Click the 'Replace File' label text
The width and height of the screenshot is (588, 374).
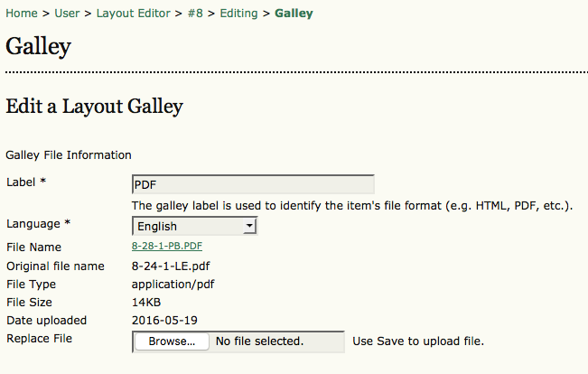point(39,339)
